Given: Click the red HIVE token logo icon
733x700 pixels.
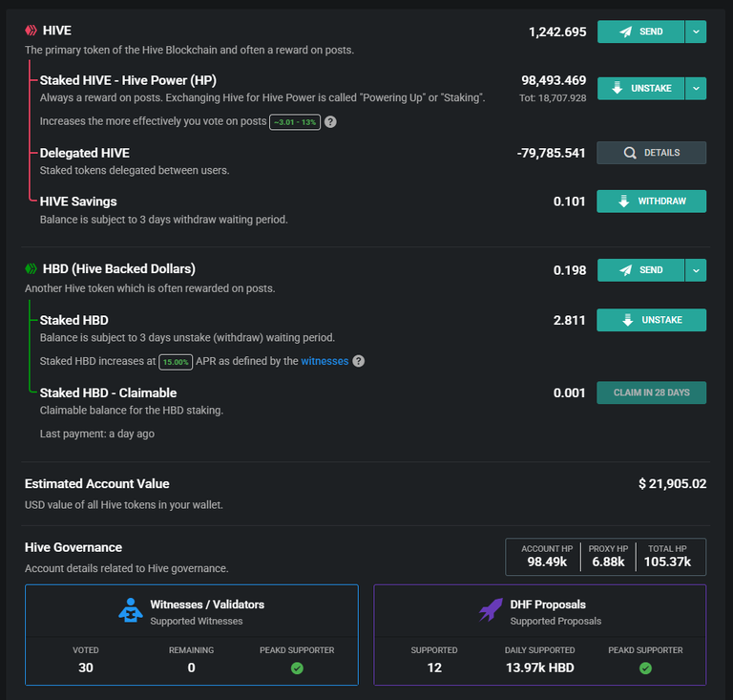Looking at the screenshot, I should click(x=31, y=31).
